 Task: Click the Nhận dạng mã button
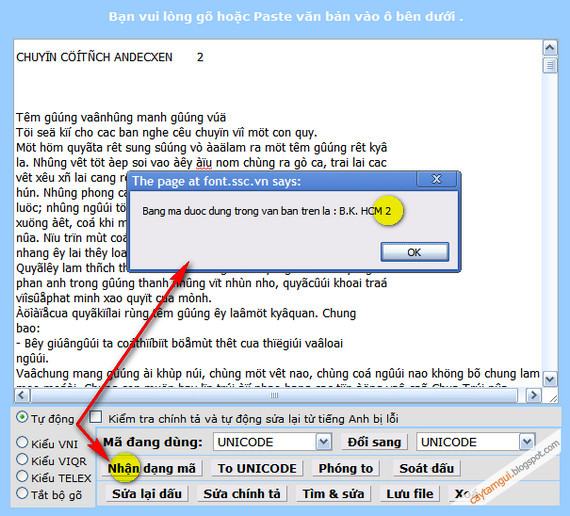152,468
